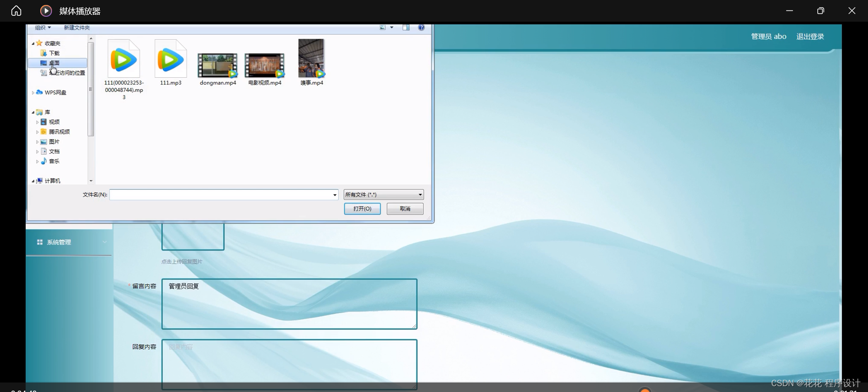Select 收藏夹 star icon in tree

tap(39, 43)
